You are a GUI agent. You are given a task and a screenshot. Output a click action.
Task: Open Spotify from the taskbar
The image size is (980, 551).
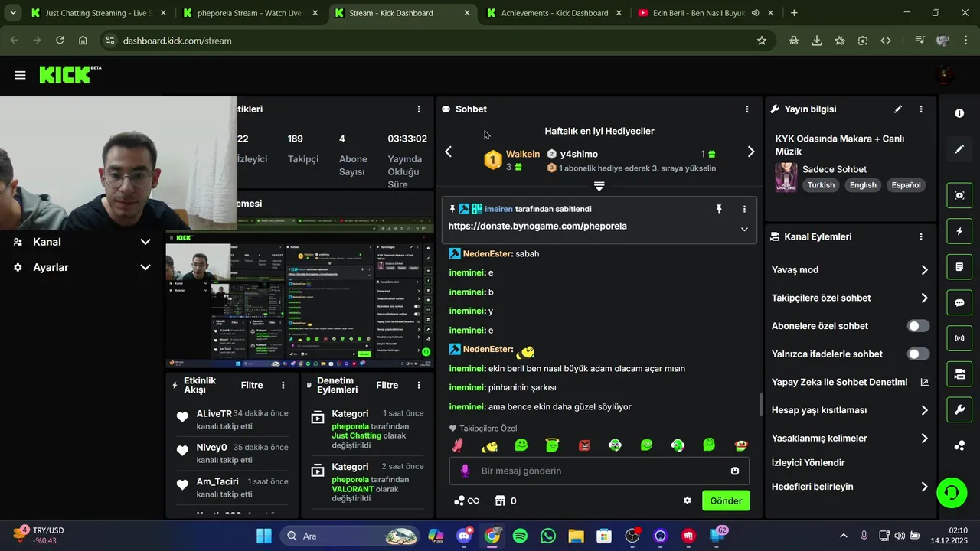[x=520, y=536]
